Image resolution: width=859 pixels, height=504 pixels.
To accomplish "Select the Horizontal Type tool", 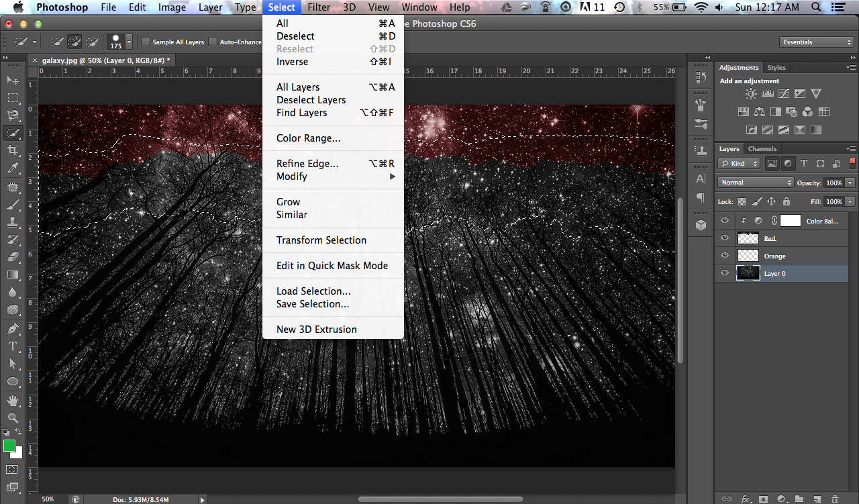I will pos(13,346).
